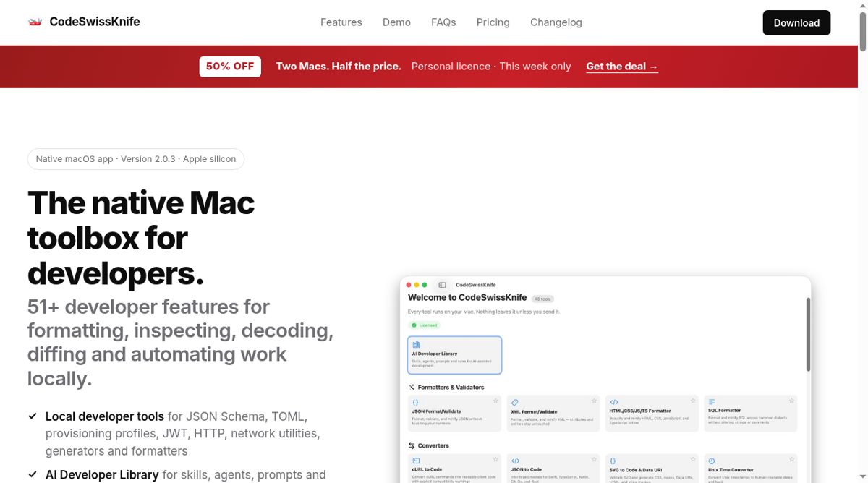Viewport: 868px width, 483px height.
Task: Click the CodeSwissKnife brand name in header
Action: tap(95, 22)
